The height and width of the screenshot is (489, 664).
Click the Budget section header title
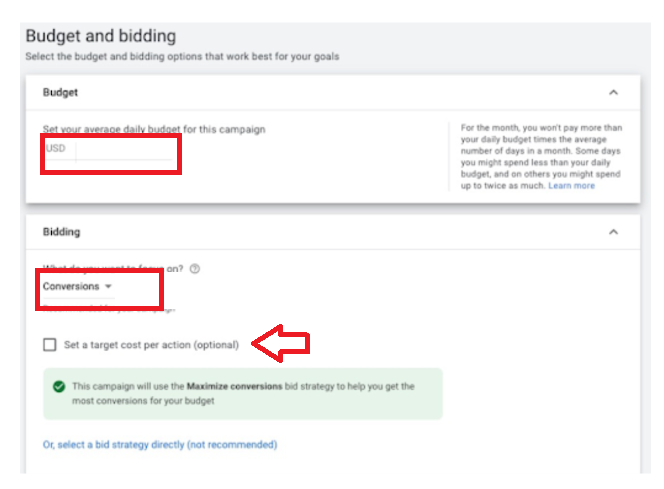[60, 92]
